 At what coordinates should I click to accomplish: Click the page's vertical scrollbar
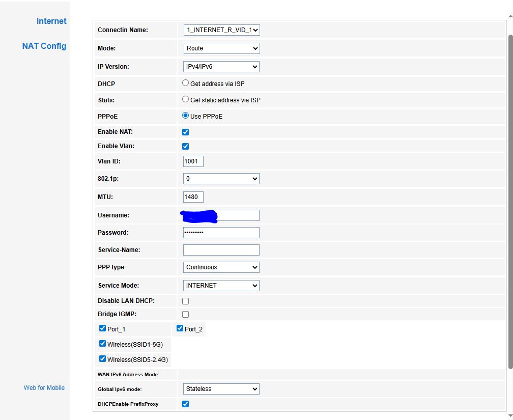click(x=510, y=204)
